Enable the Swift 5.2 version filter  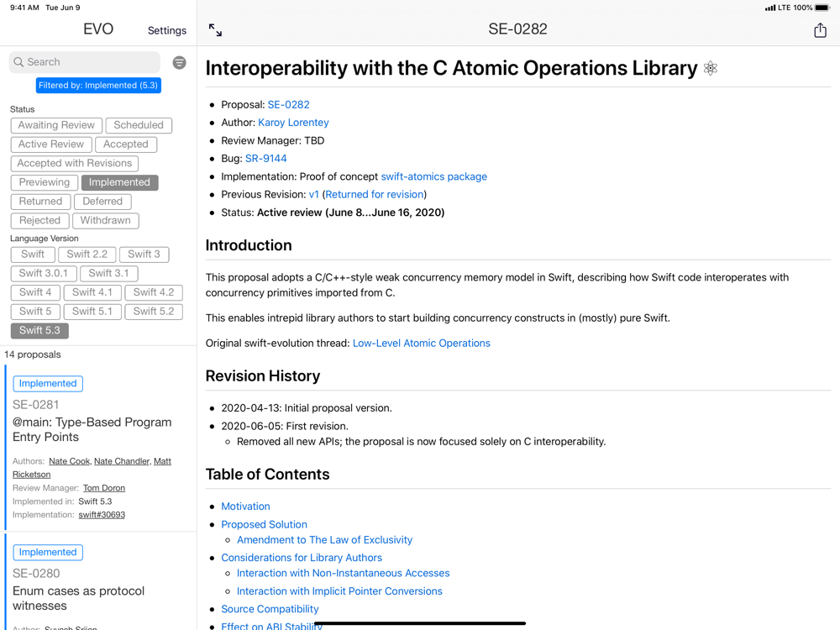pos(155,311)
